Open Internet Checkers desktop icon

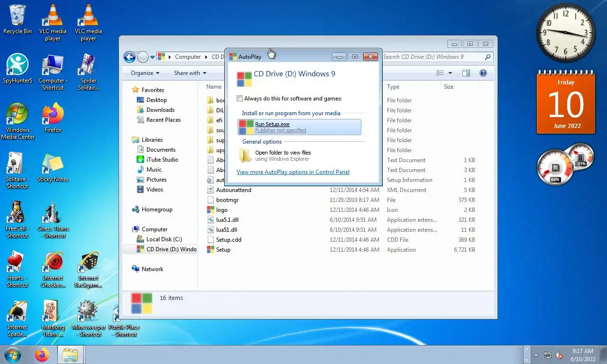click(x=53, y=269)
